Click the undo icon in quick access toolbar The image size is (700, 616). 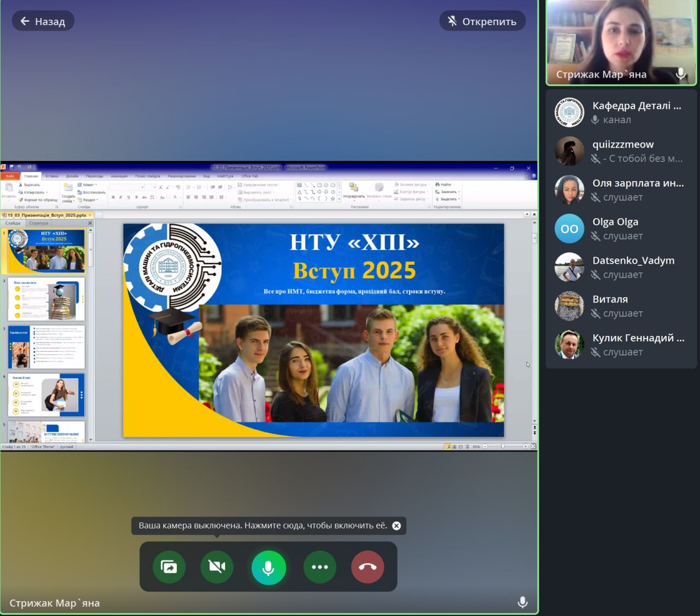click(x=19, y=167)
